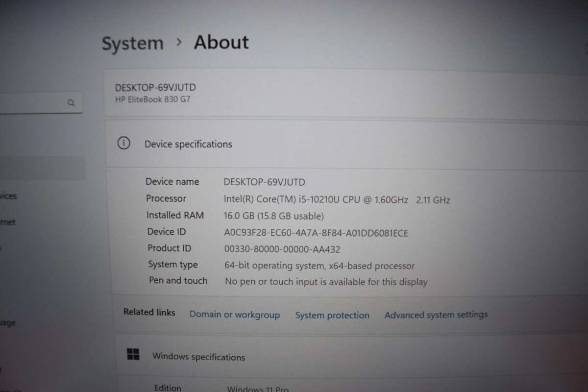This screenshot has width=588, height=392.
Task: Open Advanced system settings link
Action: 436,315
